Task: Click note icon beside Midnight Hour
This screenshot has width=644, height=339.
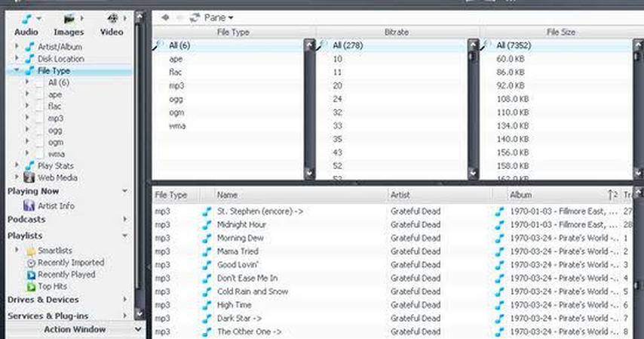Action: 207,225
